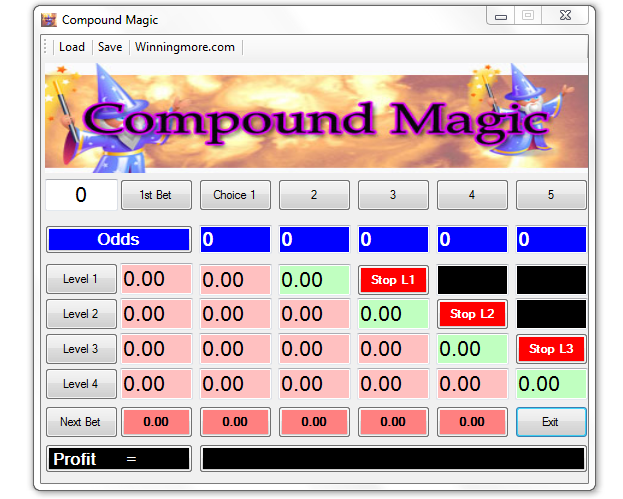Click Next Bet amount under choice 4
The height and width of the screenshot is (499, 623).
(x=472, y=422)
